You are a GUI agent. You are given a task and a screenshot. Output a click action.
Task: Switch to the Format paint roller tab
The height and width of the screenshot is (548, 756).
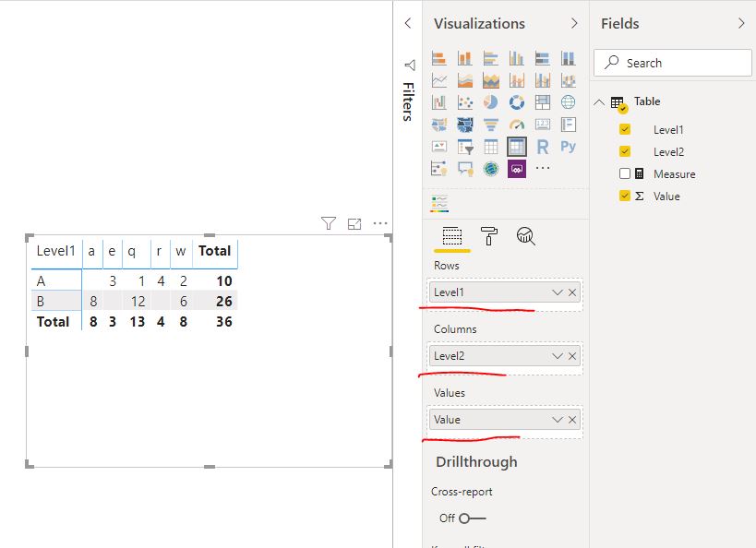[489, 236]
